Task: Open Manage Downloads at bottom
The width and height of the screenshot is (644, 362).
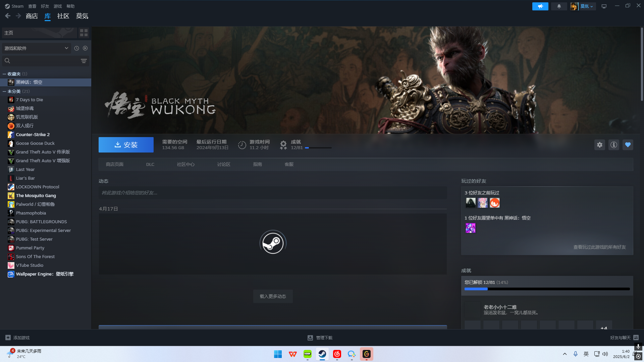Action: [x=320, y=338]
